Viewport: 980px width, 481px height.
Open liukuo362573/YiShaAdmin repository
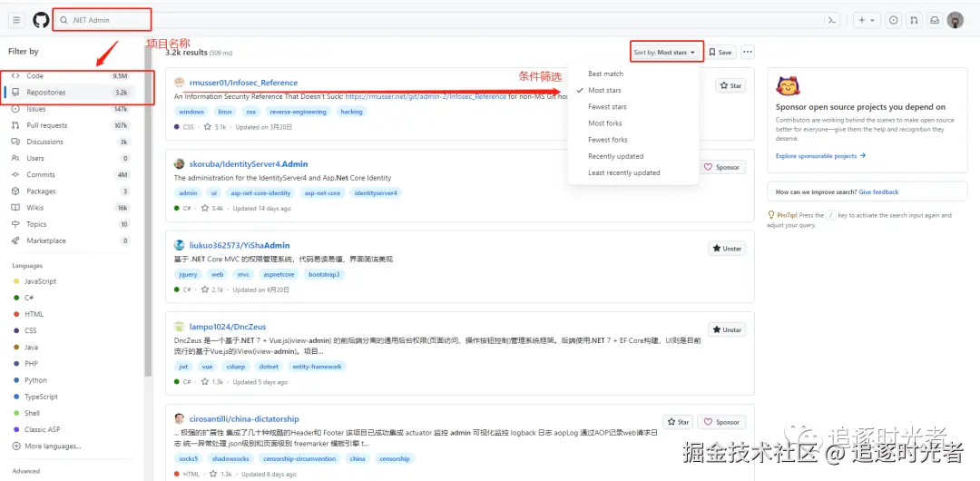click(240, 245)
